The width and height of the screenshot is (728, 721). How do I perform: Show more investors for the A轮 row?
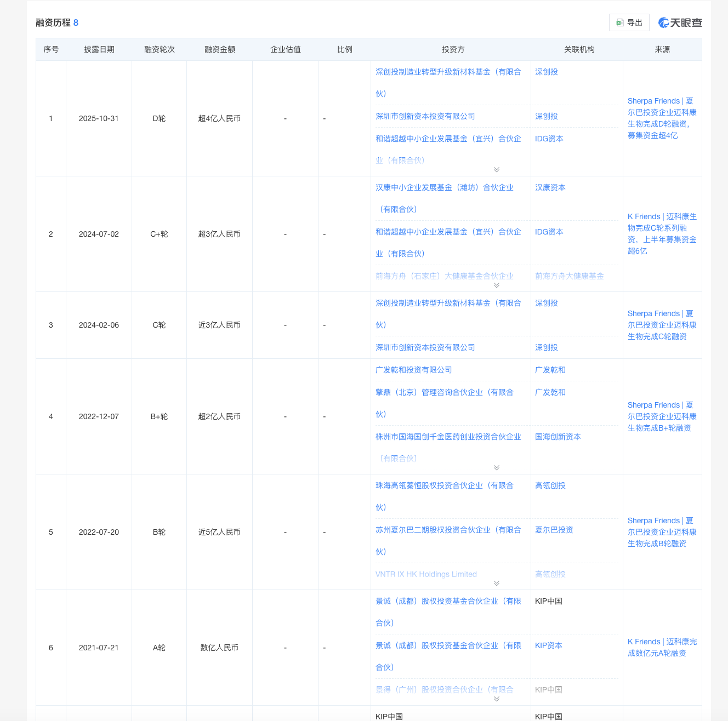496,699
